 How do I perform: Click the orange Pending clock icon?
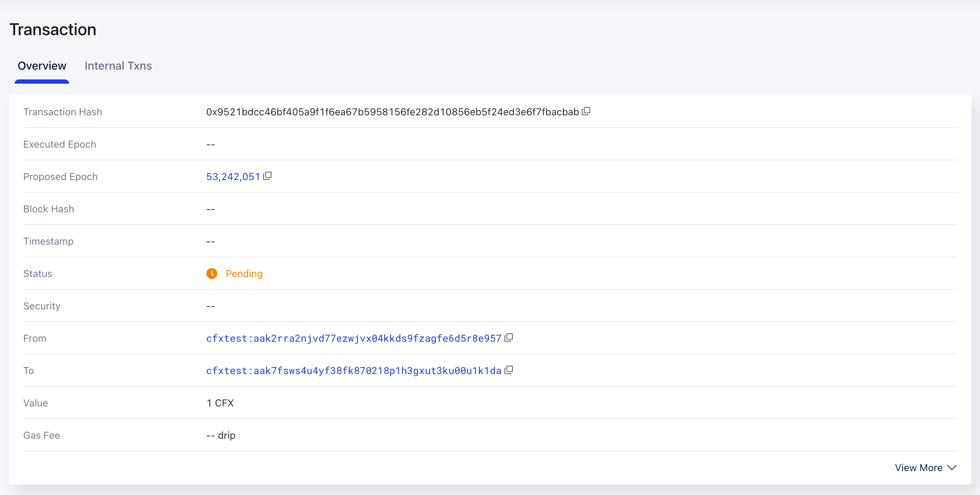[211, 274]
